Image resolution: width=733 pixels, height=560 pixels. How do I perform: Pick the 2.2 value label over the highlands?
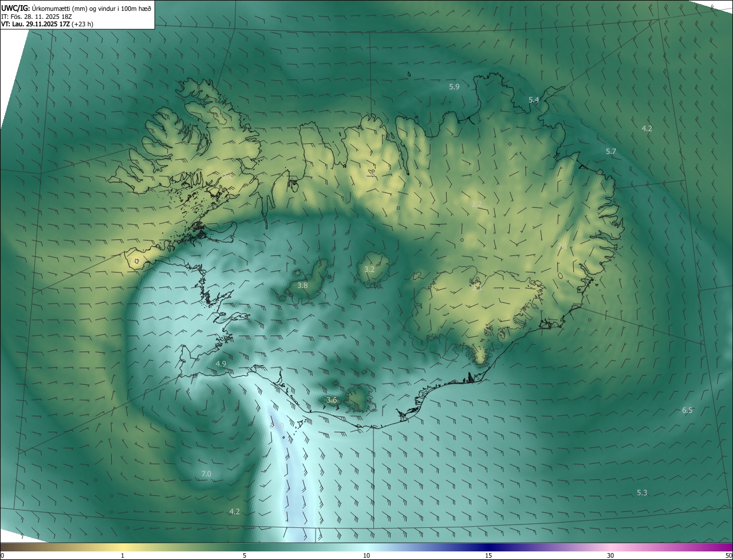pos(476,204)
